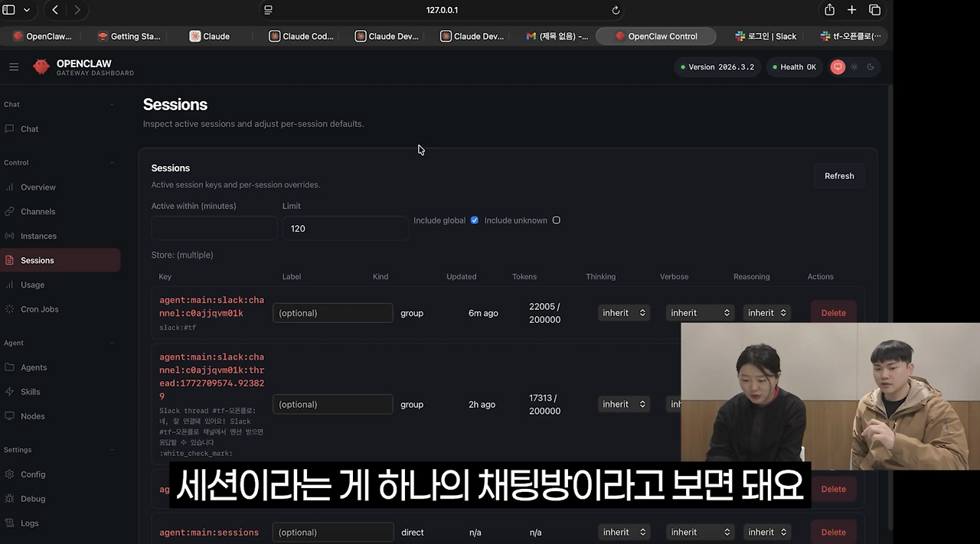This screenshot has width=980, height=544.
Task: Open the Thinking inherit dropdown for the first session
Action: click(623, 312)
